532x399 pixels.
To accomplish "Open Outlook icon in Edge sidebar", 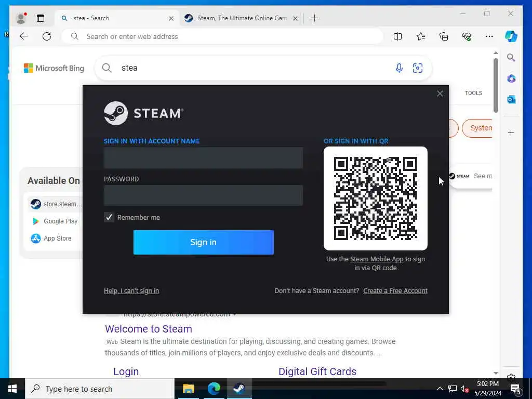I will [511, 99].
